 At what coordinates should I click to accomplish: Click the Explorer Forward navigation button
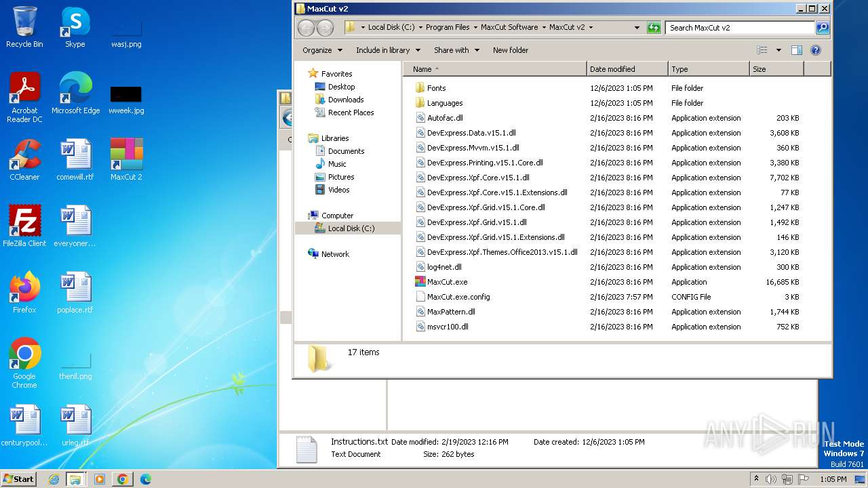pyautogui.click(x=325, y=28)
